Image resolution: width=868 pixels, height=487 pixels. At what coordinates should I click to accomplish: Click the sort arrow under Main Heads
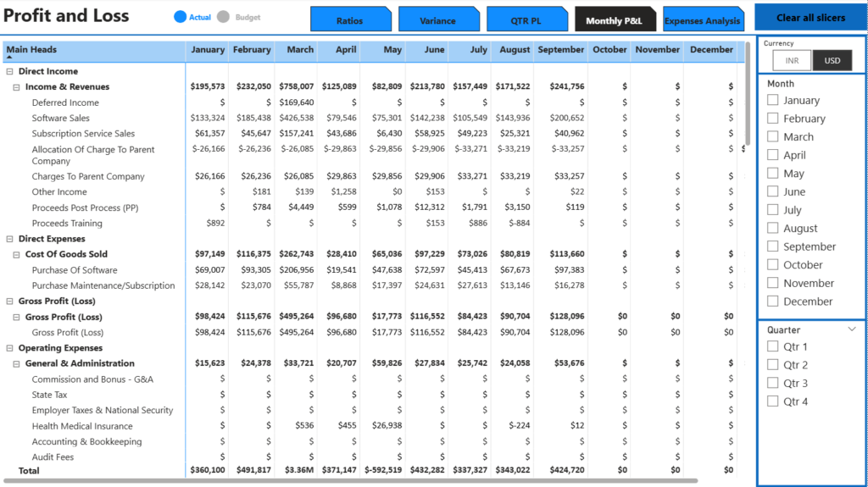click(x=9, y=58)
